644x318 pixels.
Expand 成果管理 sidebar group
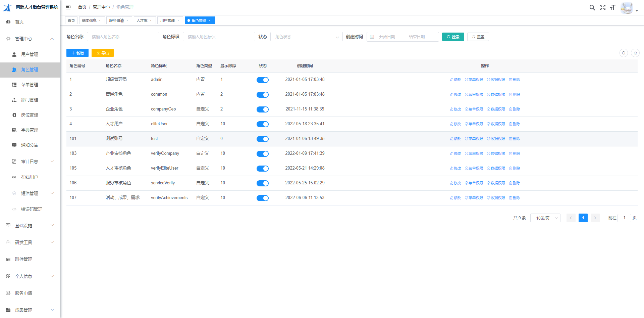coord(30,310)
